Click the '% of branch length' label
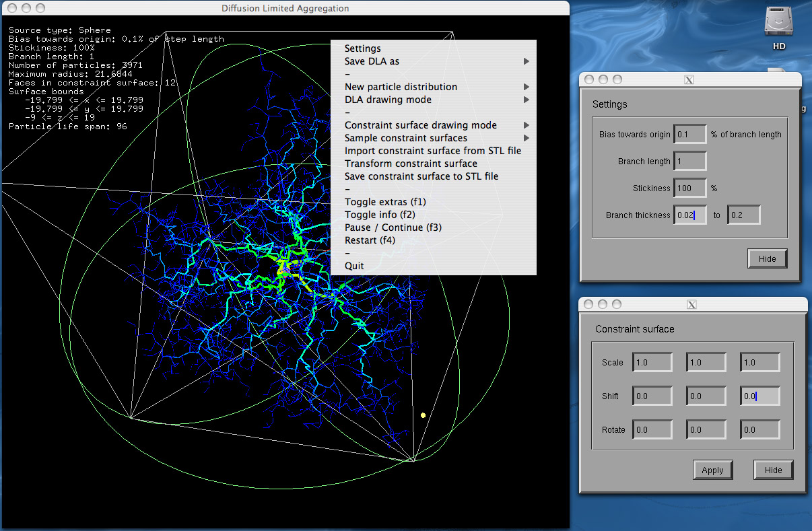Image resolution: width=812 pixels, height=531 pixels. click(x=747, y=135)
